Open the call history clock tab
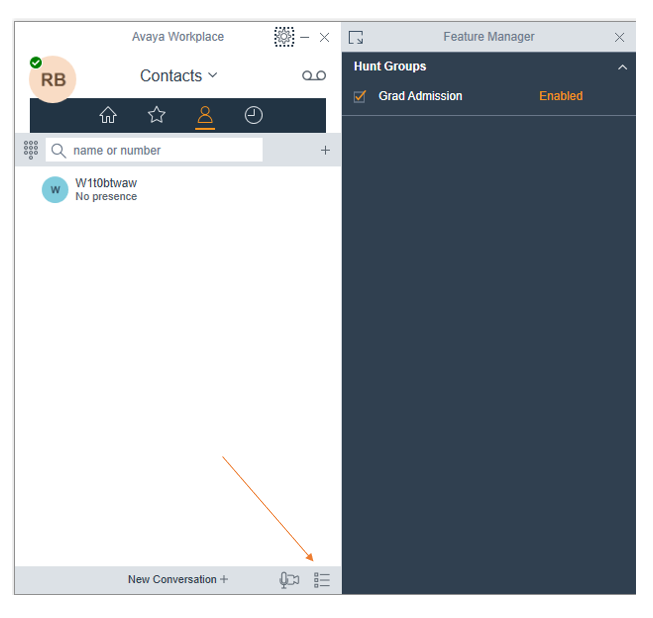Image resolution: width=653 pixels, height=618 pixels. coord(254,115)
